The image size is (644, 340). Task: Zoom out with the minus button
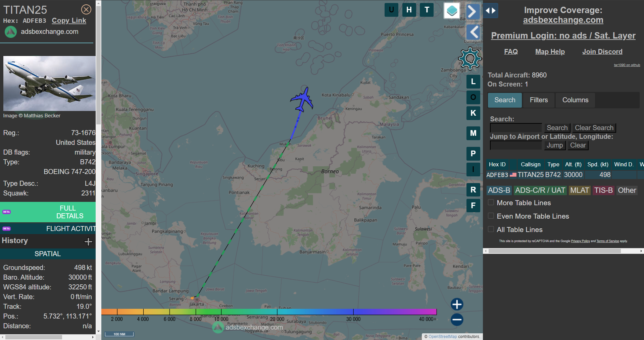[457, 320]
